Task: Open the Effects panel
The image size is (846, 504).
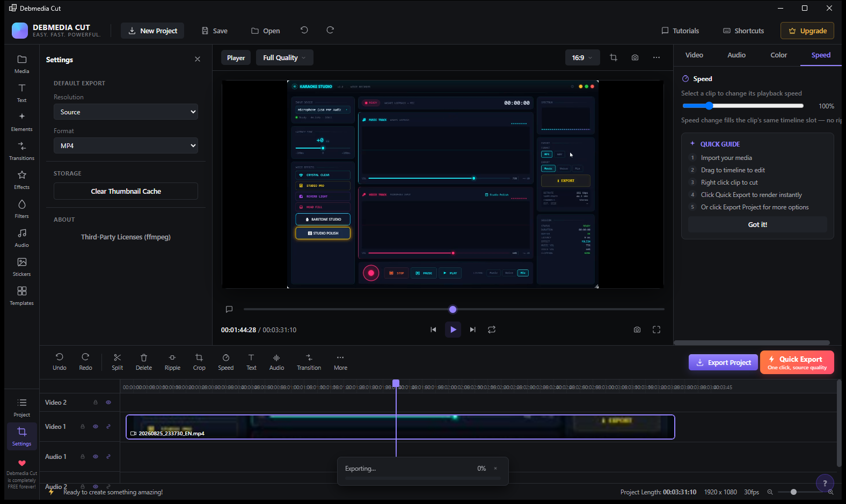Action: [x=21, y=180]
